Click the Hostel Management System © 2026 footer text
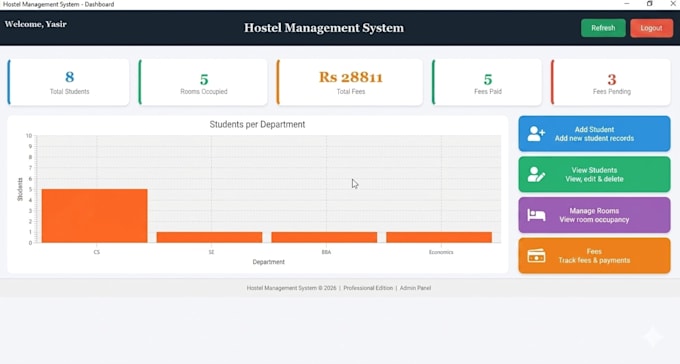 291,288
